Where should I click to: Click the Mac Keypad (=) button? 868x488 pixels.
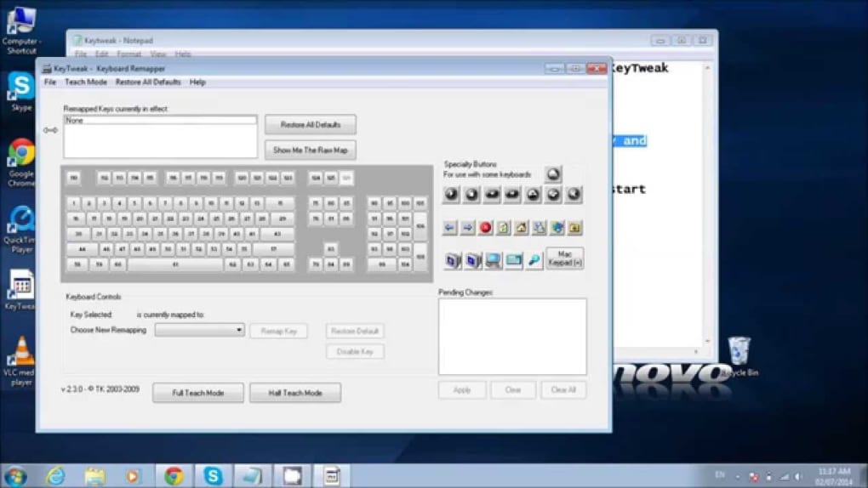pos(565,258)
